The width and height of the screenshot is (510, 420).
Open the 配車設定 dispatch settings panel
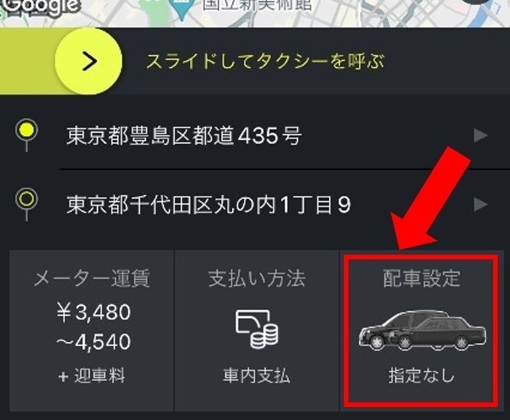tap(422, 330)
